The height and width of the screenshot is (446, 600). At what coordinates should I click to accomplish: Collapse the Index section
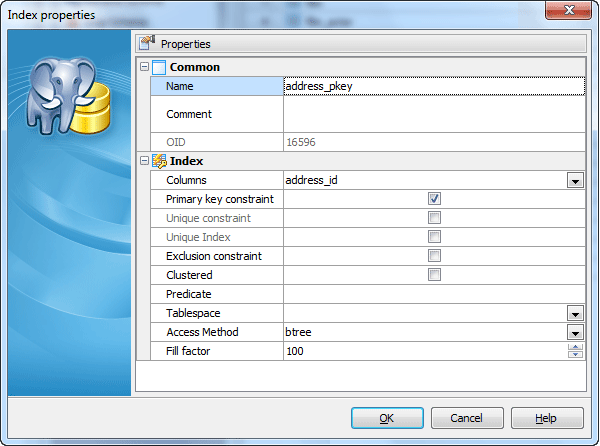pyautogui.click(x=144, y=161)
